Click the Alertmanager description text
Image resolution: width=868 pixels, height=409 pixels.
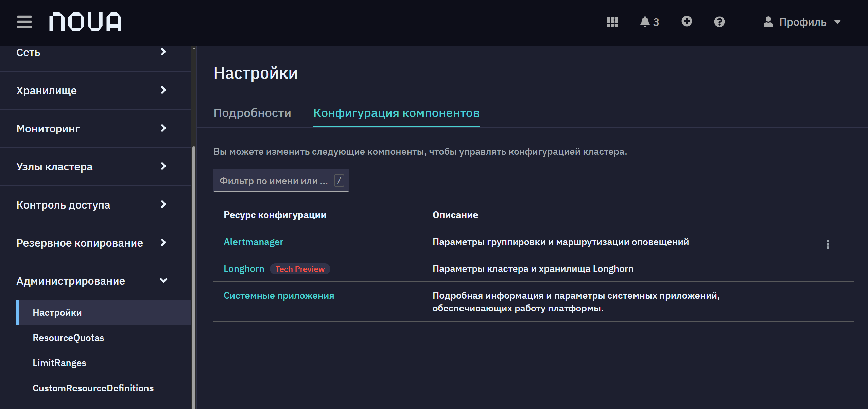[x=561, y=242]
